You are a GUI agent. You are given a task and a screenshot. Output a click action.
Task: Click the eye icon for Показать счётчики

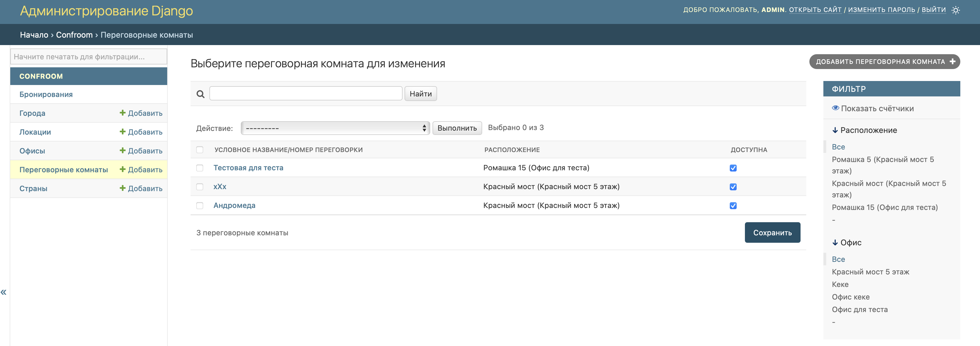(x=835, y=108)
